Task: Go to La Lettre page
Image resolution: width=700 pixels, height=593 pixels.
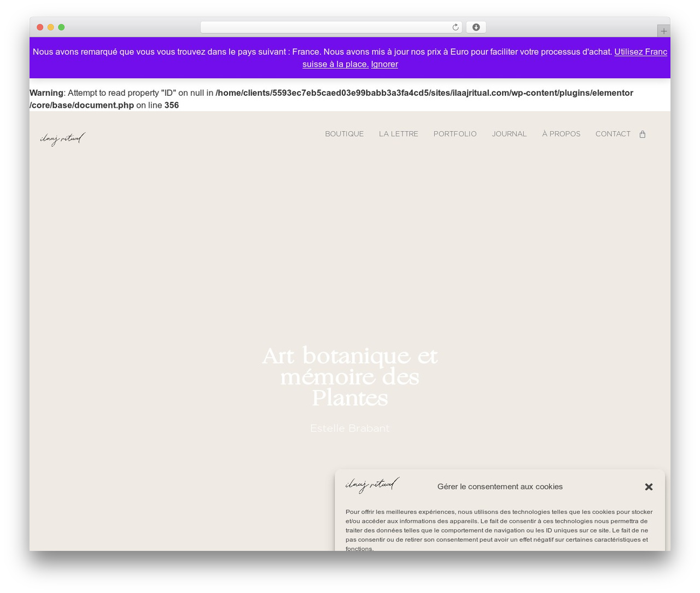Action: tap(399, 134)
